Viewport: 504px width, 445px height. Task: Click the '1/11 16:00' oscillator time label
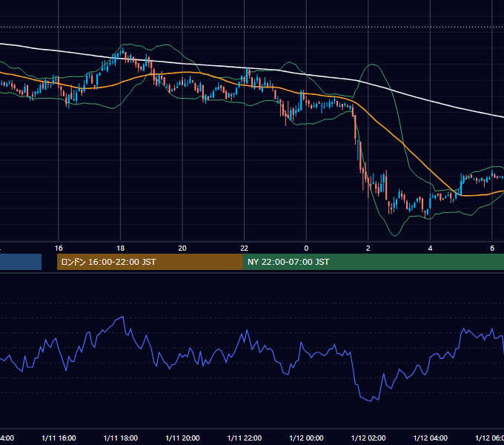[x=59, y=438]
